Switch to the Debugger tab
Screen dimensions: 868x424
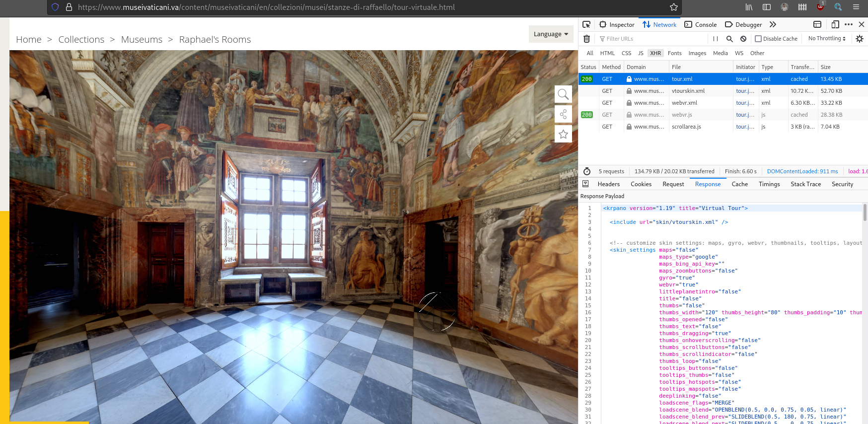(743, 24)
